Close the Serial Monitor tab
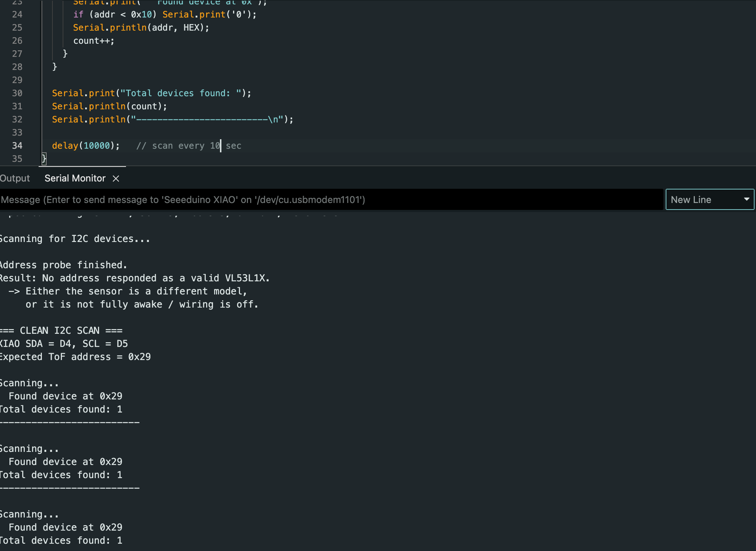This screenshot has width=756, height=551. 116,179
